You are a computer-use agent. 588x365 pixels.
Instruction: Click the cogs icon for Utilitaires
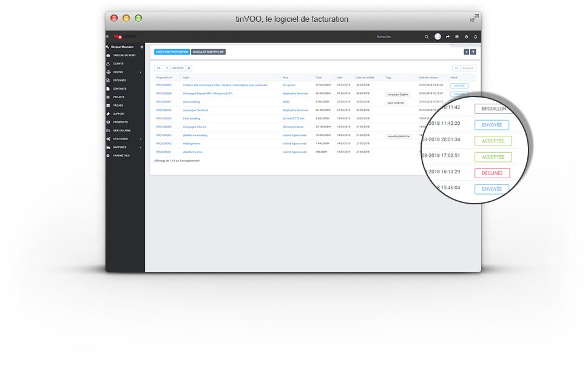tap(108, 139)
